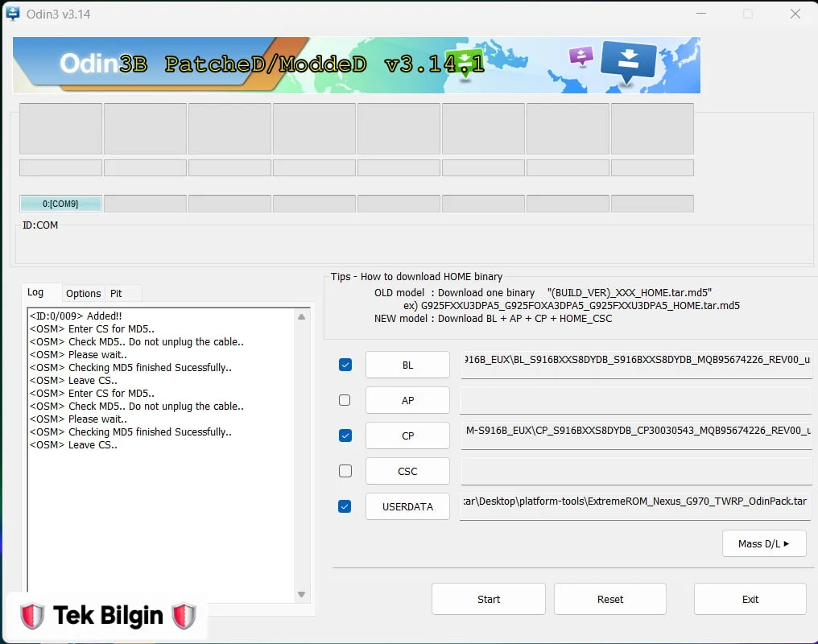Click the empty CSC file path field
Viewport: 818px width, 644px height.
pos(636,471)
